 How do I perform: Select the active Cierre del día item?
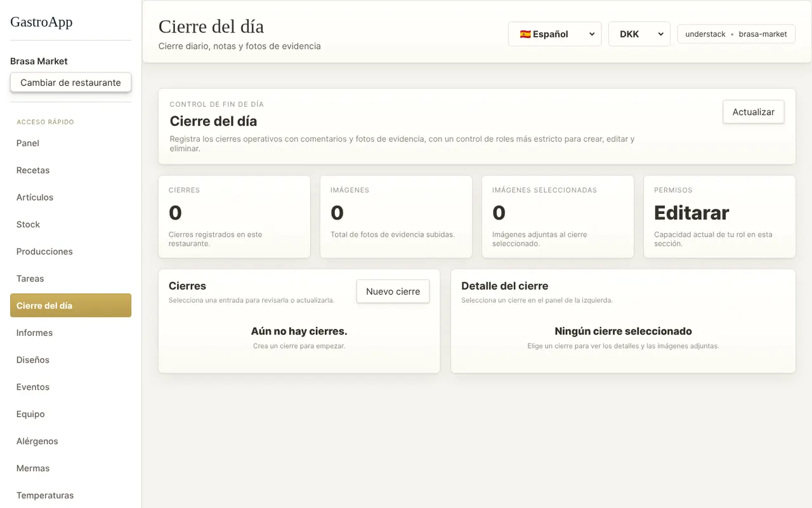pyautogui.click(x=70, y=305)
